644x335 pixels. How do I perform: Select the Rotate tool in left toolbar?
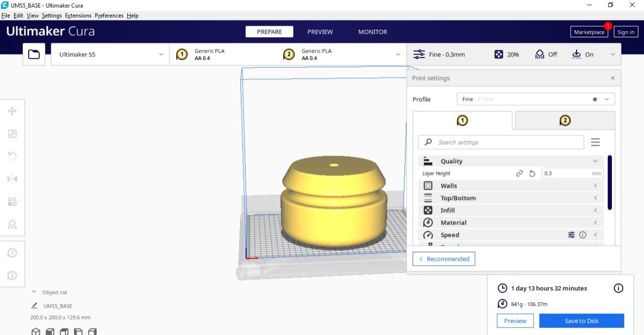[x=12, y=156]
